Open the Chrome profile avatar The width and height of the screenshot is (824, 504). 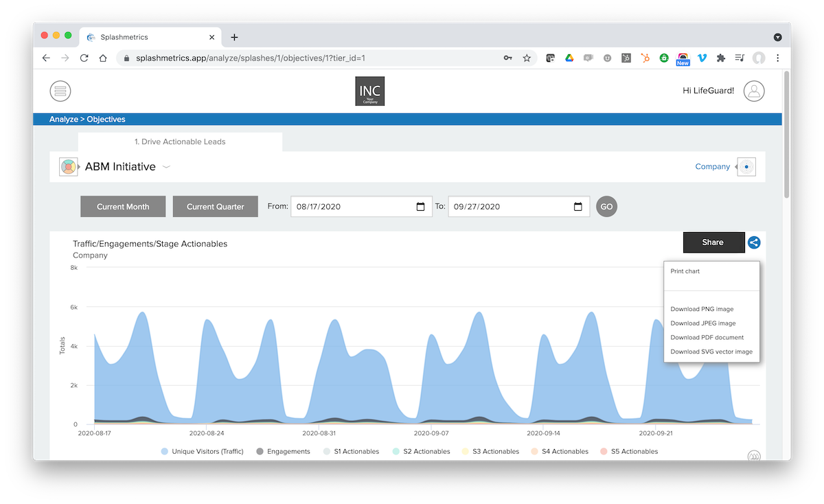click(759, 58)
